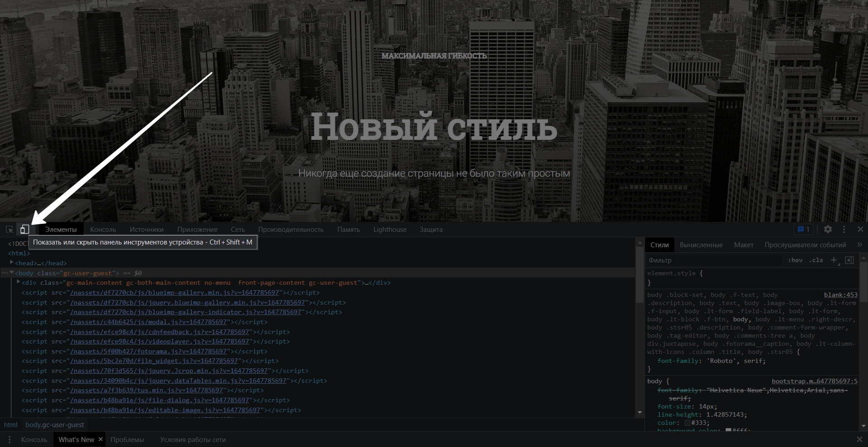
Task: Toggle the device toolbar icon
Action: coord(24,230)
